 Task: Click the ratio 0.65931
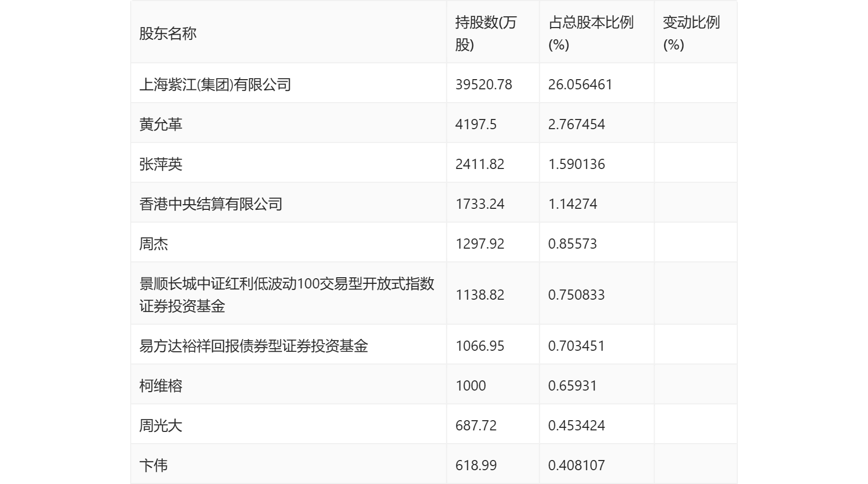click(x=573, y=385)
